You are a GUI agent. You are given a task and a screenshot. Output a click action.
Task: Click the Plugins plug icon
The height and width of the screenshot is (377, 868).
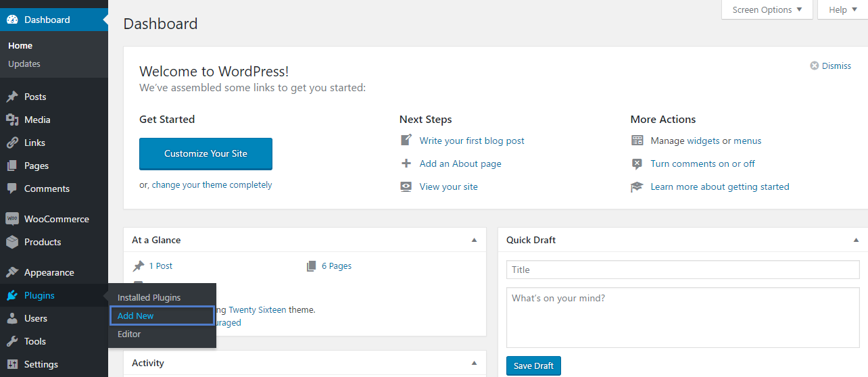[12, 295]
